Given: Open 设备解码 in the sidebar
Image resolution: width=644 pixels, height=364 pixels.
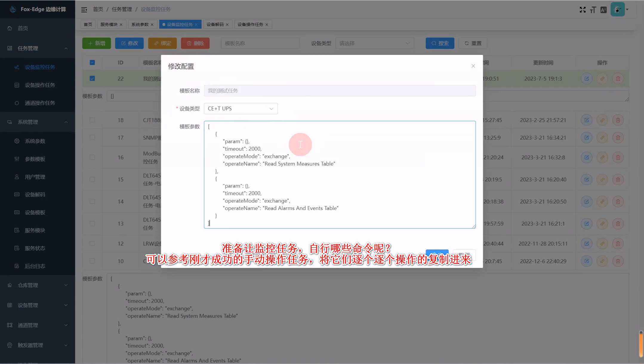Looking at the screenshot, I should coord(35,195).
